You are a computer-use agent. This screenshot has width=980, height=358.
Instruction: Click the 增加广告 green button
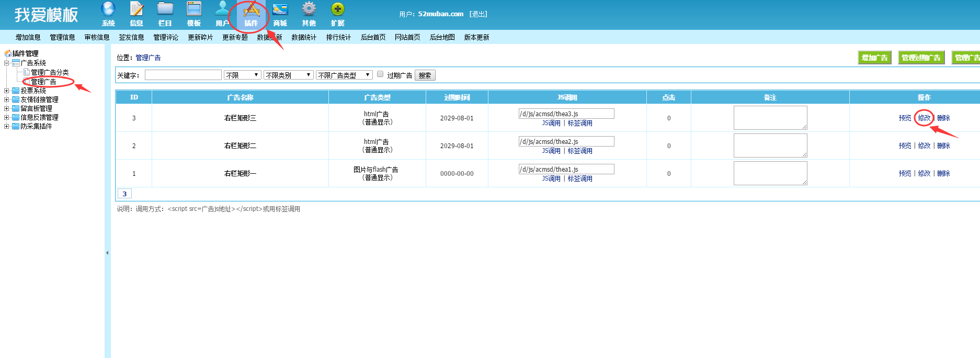point(875,58)
